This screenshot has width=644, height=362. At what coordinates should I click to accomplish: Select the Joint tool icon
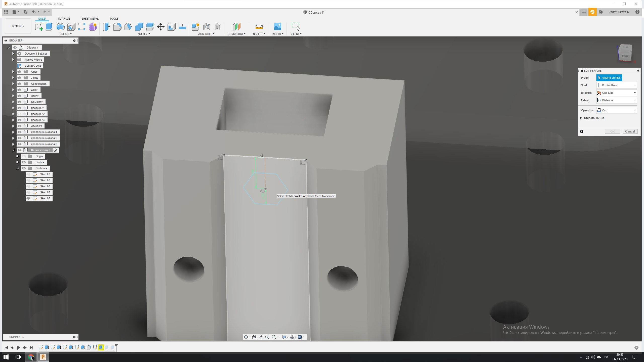point(207,26)
